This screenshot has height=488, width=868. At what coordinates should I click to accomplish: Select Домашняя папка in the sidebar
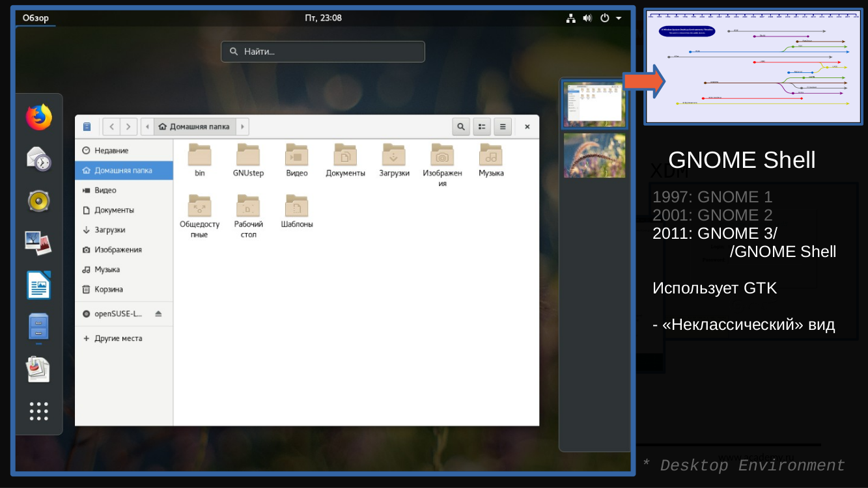coord(124,170)
